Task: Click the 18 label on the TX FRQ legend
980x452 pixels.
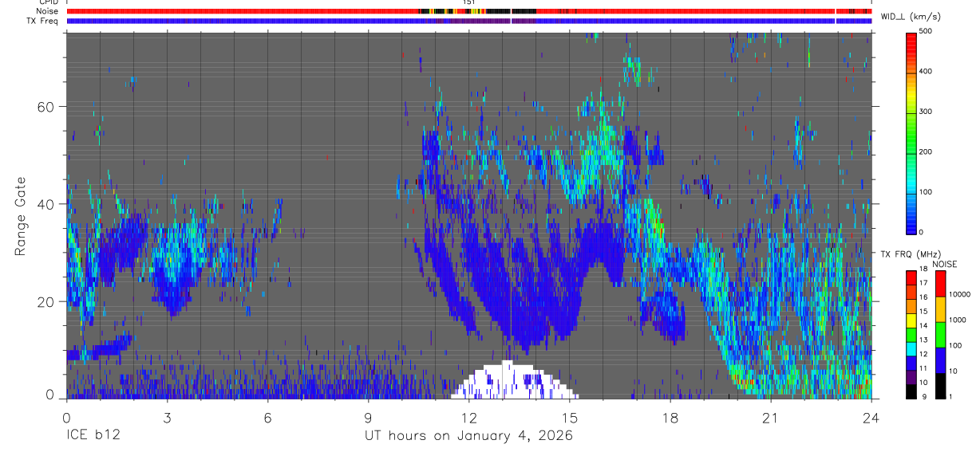Action: click(924, 269)
